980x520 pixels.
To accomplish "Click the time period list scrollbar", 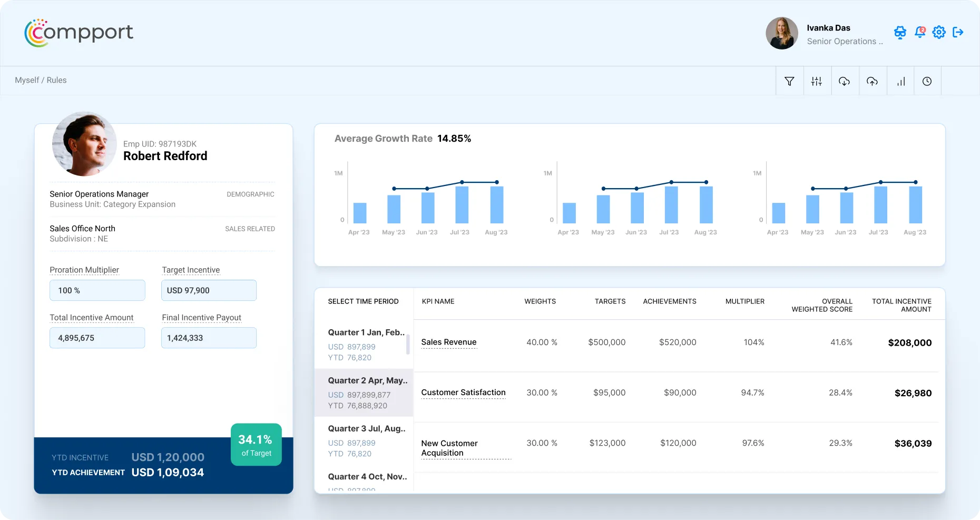I will (x=408, y=345).
